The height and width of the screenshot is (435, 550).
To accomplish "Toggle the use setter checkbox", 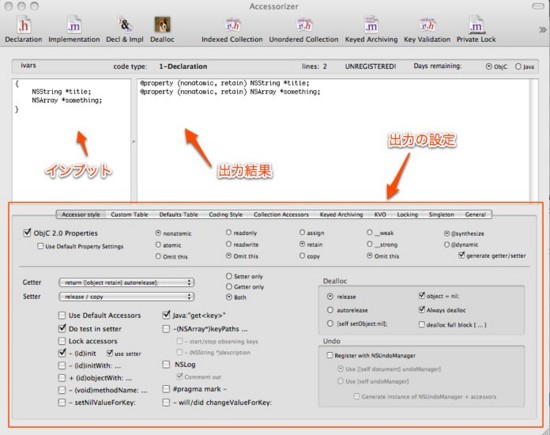I will click(110, 353).
